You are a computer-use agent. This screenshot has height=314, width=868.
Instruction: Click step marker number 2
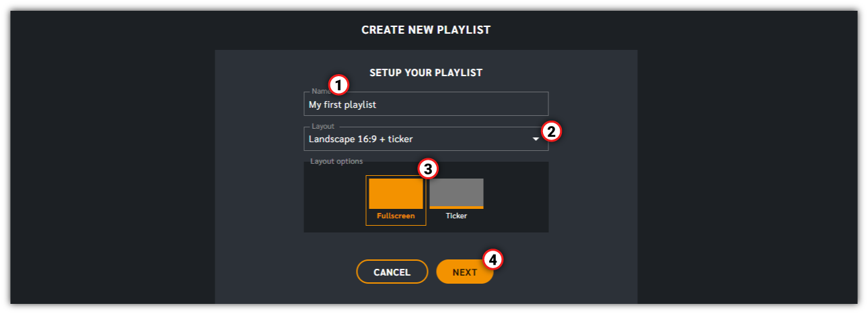tap(551, 131)
